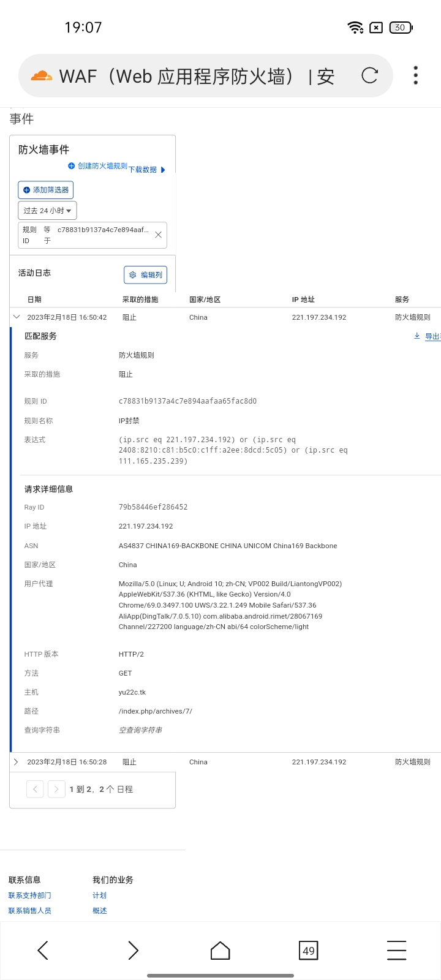Viewport: 441px width, 980px height.
Task: Open the browser three-dot menu
Action: [416, 75]
